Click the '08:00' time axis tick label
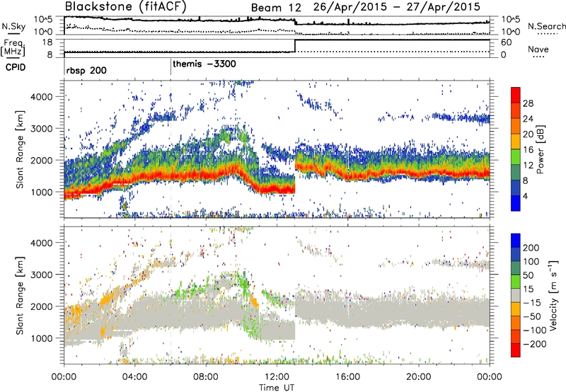This screenshot has height=392, width=566. (206, 377)
